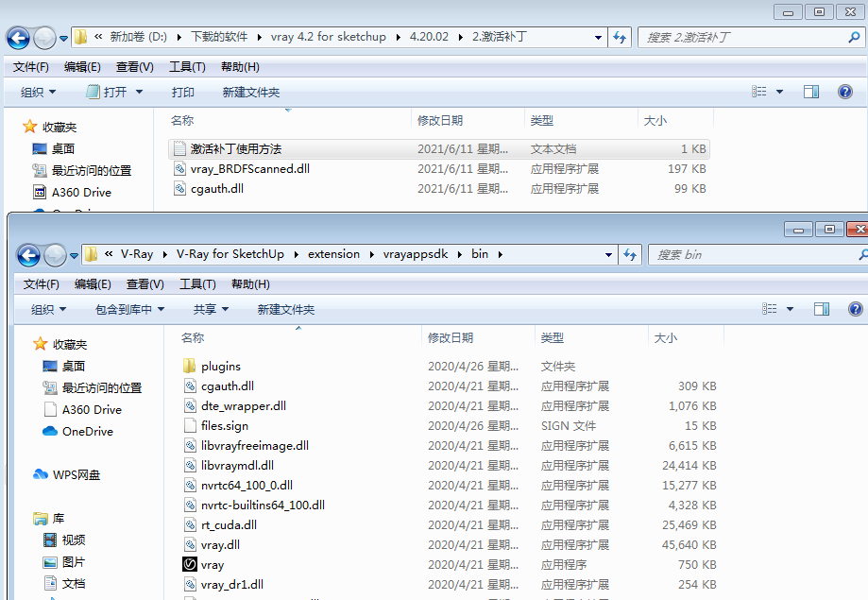
Task: Refresh the 激活补丁 window address bar
Action: (x=620, y=37)
